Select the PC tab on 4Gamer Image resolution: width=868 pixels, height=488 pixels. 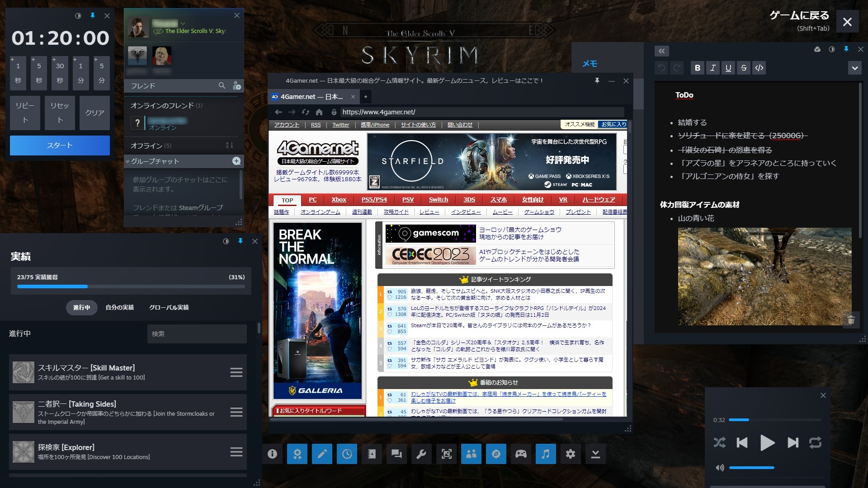coord(312,200)
